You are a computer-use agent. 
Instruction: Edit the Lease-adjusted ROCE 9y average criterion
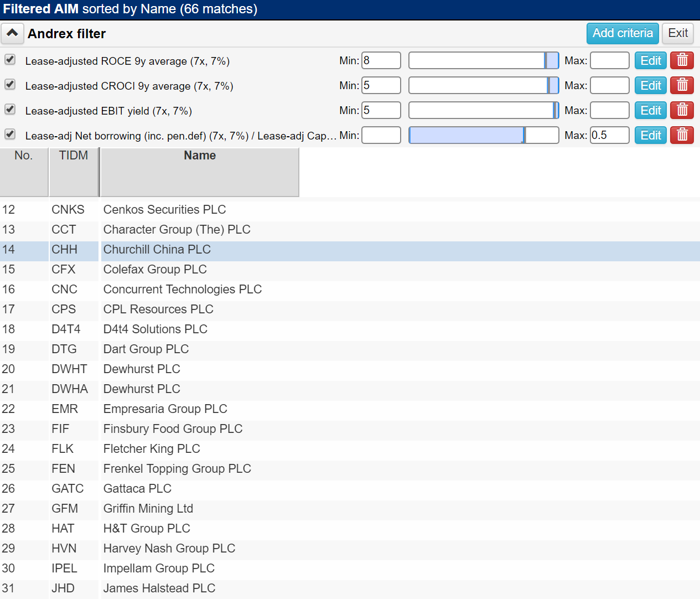point(651,60)
